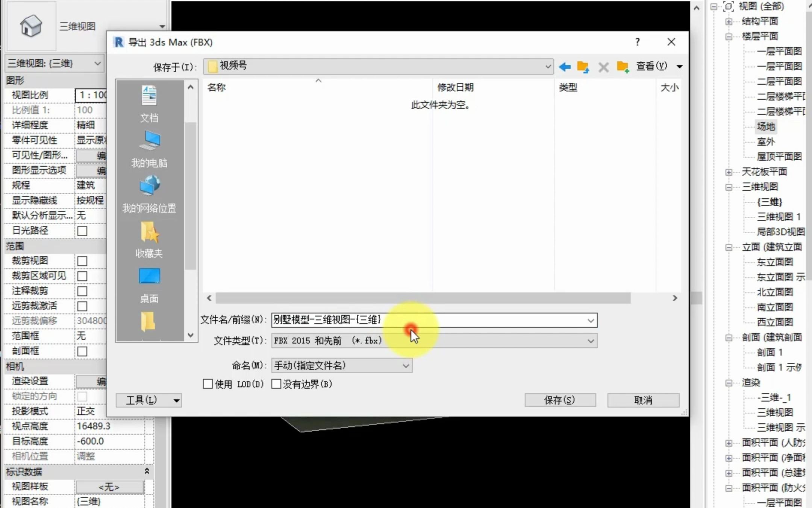Click the up one level folder icon
The height and width of the screenshot is (508, 812).
point(583,67)
